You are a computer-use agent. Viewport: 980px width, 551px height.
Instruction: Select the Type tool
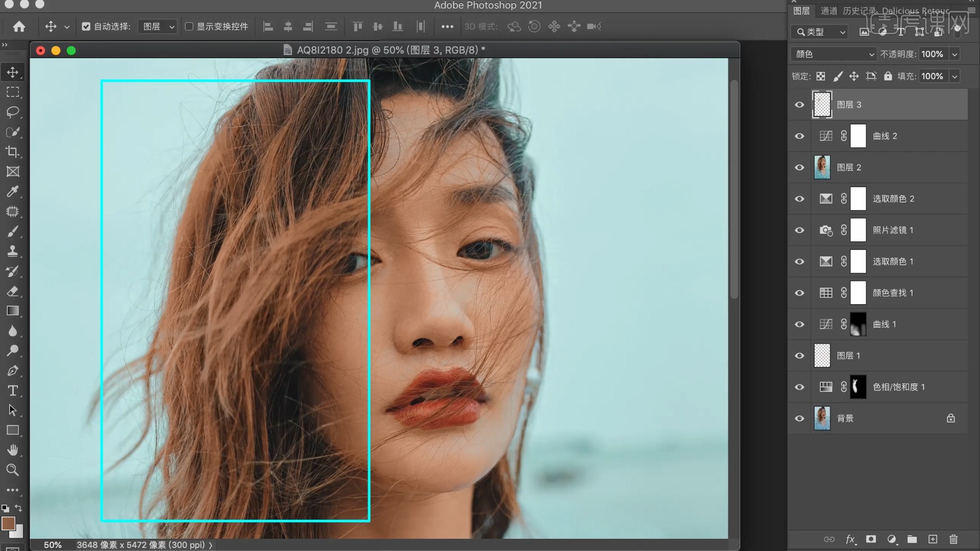(x=13, y=391)
